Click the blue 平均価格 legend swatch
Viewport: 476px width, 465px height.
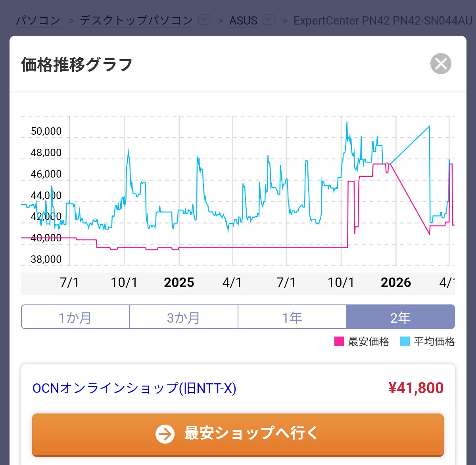click(405, 341)
